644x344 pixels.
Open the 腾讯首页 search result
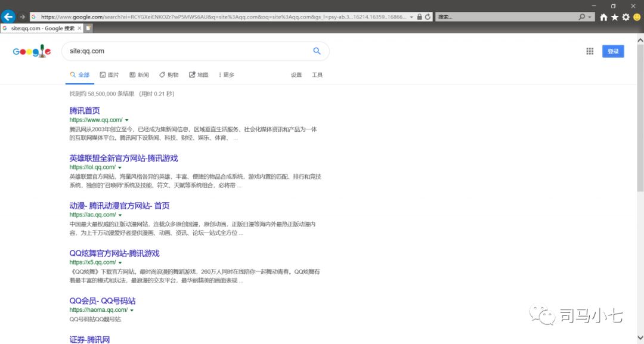(85, 111)
